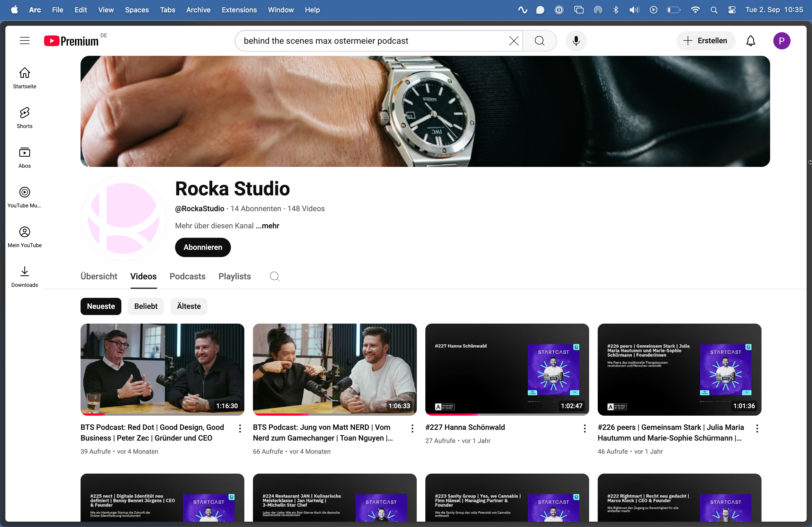812x527 pixels.
Task: Switch to the Playlists tab
Action: pos(234,276)
